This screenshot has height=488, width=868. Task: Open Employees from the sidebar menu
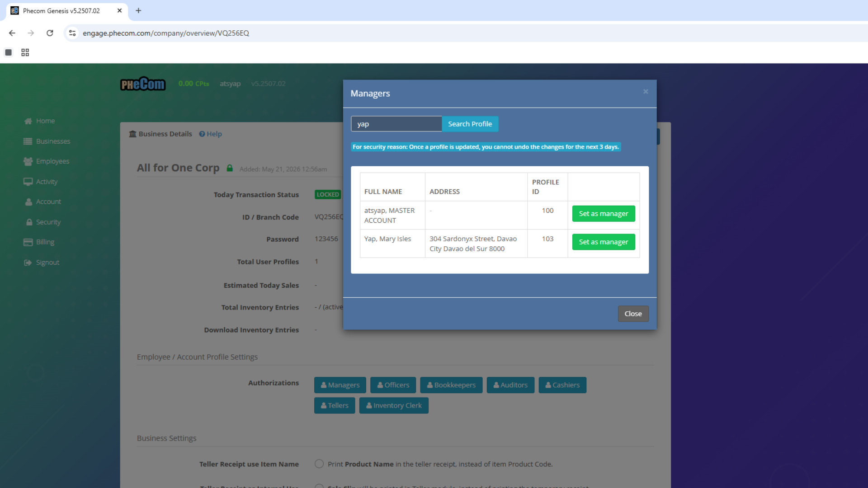52,161
